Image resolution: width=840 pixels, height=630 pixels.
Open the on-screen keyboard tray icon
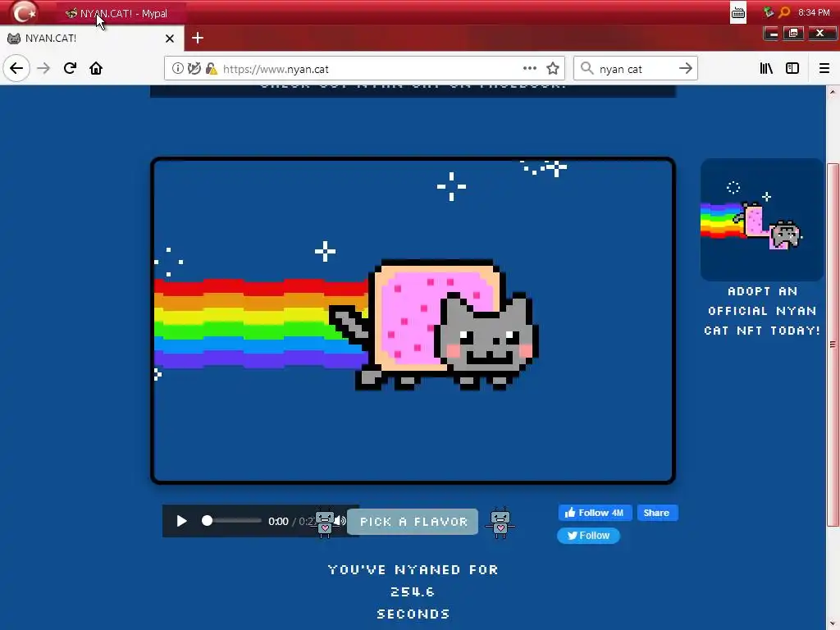tap(738, 13)
